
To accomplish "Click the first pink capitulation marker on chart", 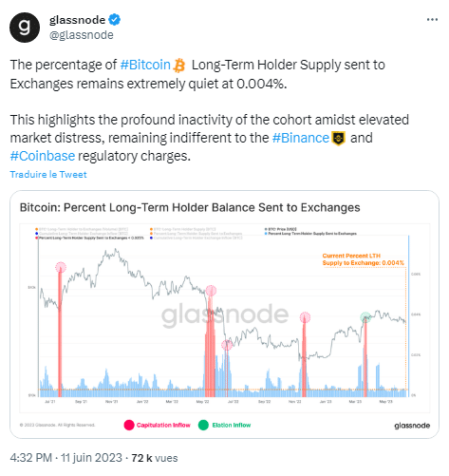I will click(x=61, y=267).
